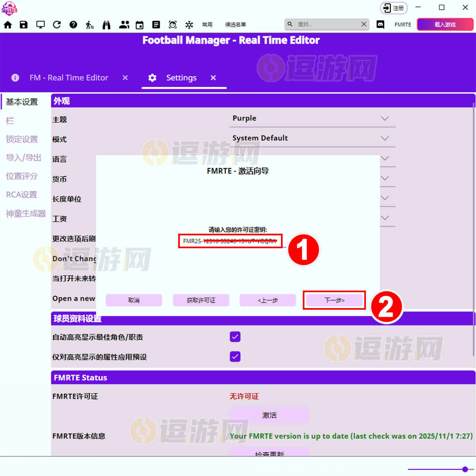The width and height of the screenshot is (476, 476).
Task: Open the Discord icon
Action: (x=380, y=24)
